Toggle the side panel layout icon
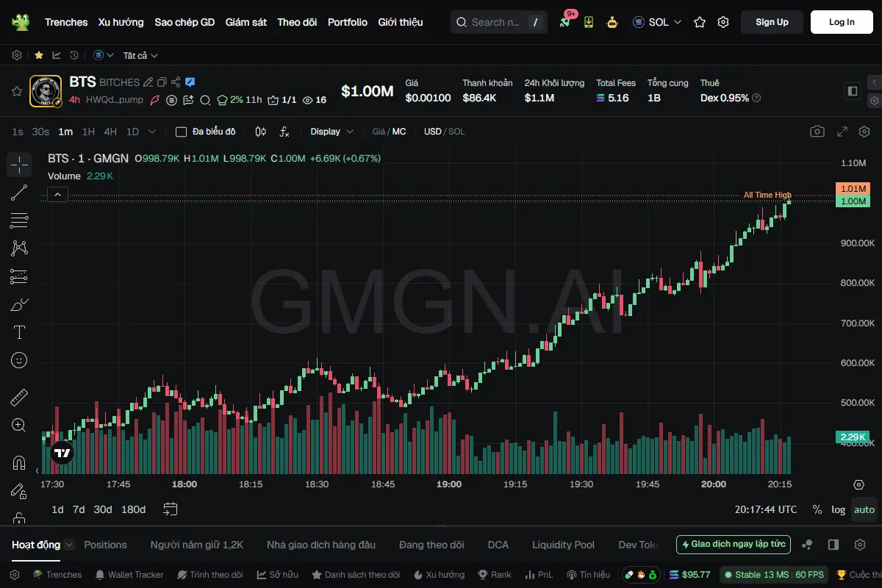882x588 pixels. 853,91
